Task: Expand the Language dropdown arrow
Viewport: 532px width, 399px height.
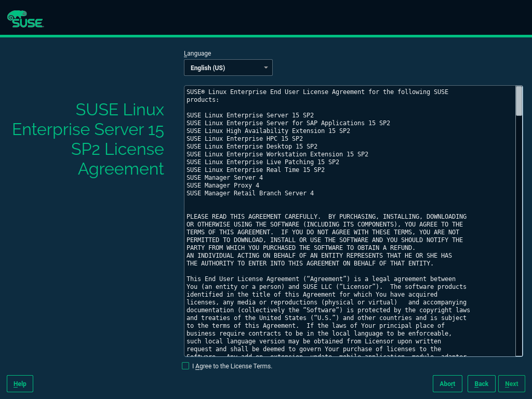Action: point(265,68)
